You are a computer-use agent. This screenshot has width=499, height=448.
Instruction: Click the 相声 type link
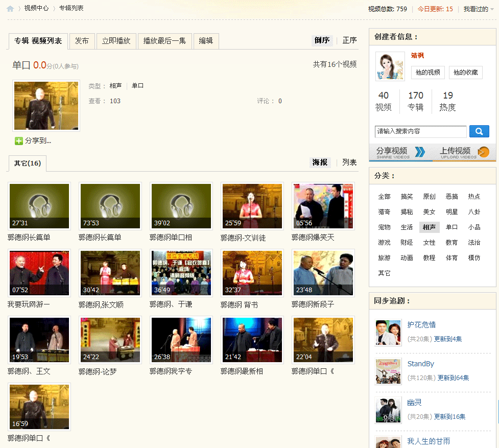pyautogui.click(x=115, y=86)
